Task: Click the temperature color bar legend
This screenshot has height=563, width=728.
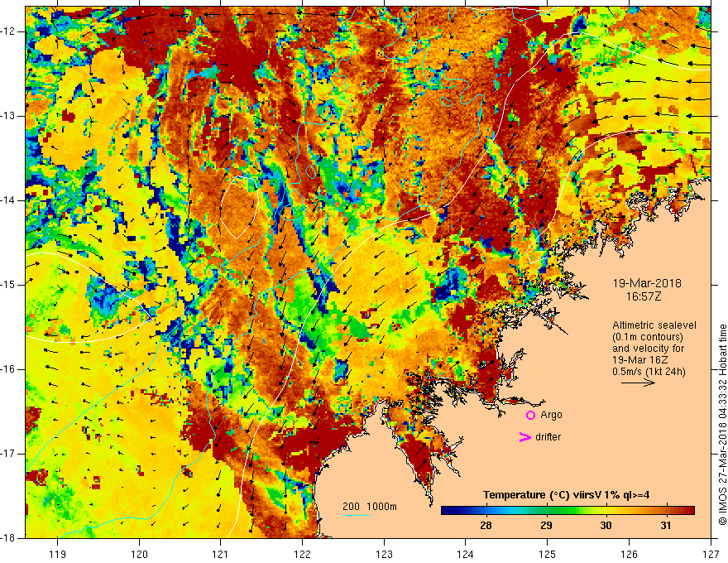Action: click(x=568, y=511)
